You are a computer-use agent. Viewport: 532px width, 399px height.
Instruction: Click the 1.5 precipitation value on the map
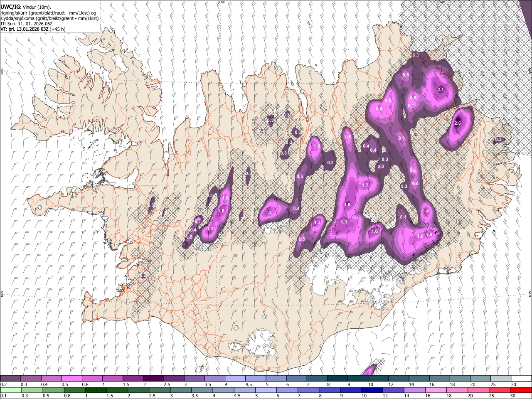point(344,222)
